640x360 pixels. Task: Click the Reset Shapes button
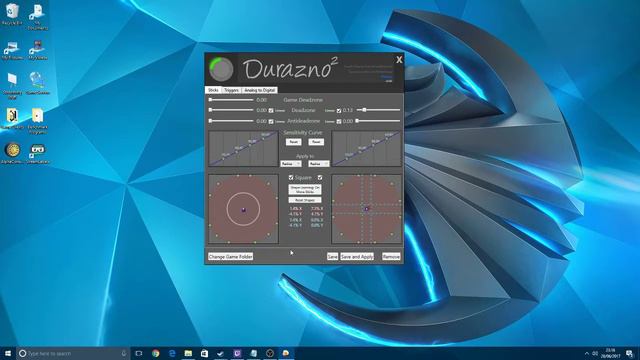tap(305, 200)
